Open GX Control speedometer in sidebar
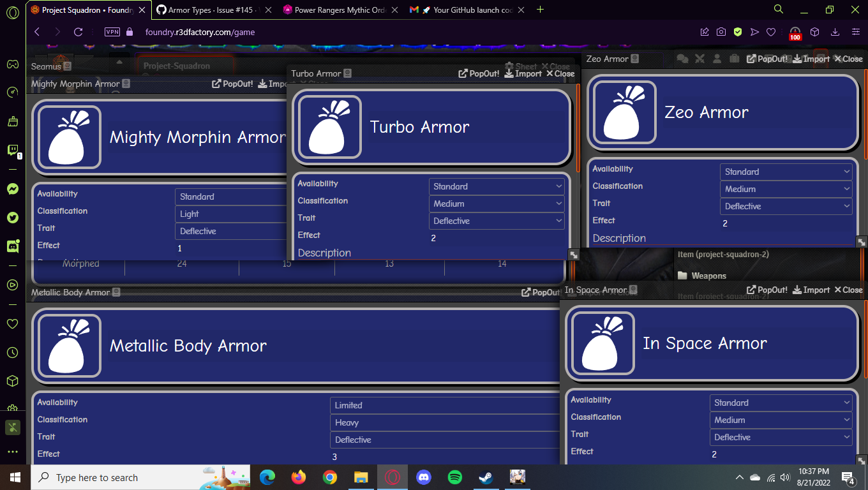Viewport: 868px width, 490px height. 12,93
